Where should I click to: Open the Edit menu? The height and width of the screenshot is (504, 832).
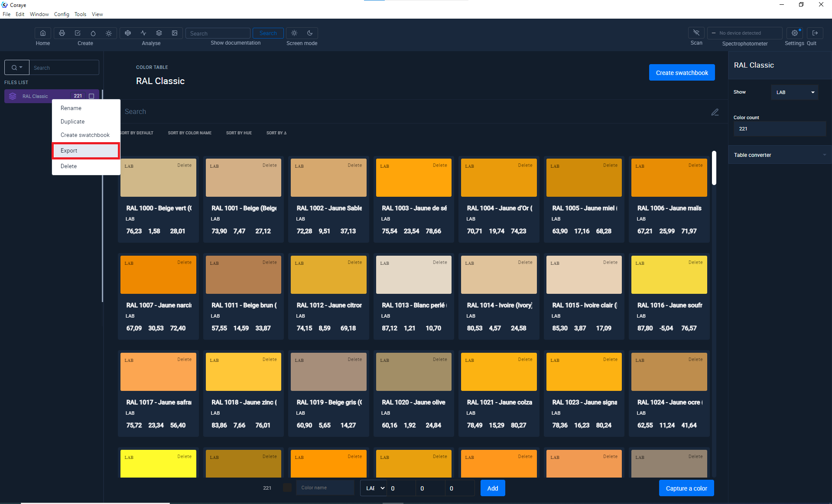tap(20, 14)
